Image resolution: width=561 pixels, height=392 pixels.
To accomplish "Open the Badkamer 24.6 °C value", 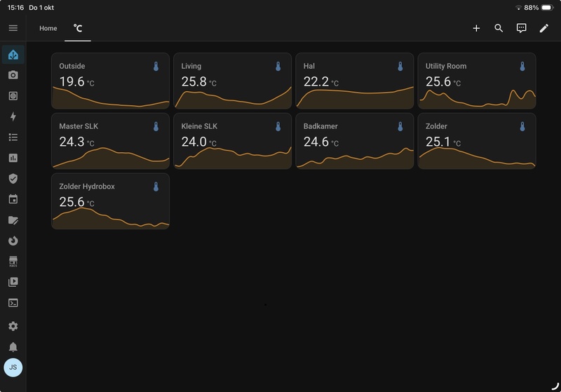I will [321, 142].
